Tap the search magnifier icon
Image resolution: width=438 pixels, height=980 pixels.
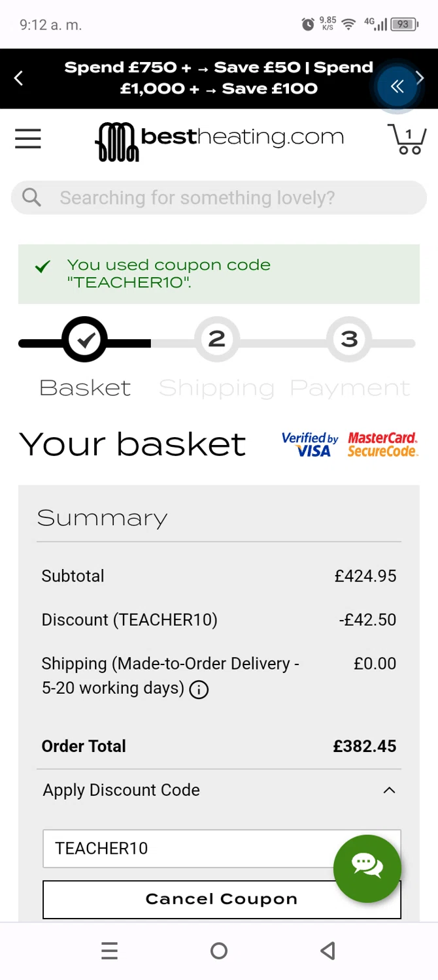point(31,197)
